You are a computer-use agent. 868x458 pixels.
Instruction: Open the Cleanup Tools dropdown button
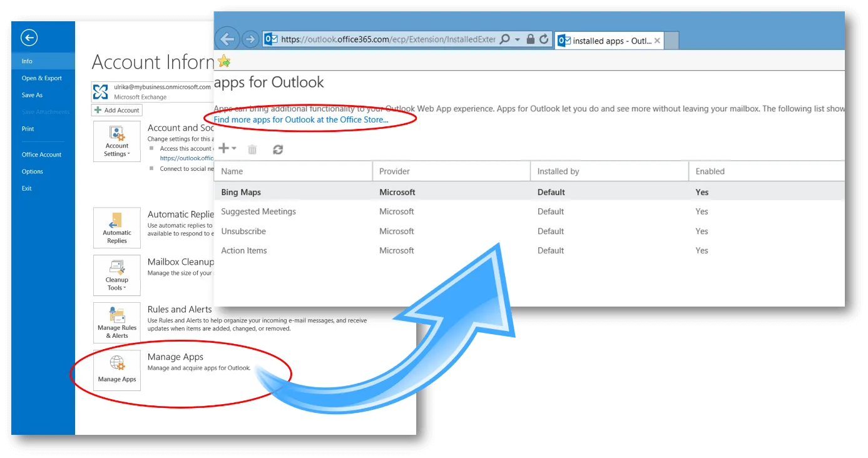pos(117,275)
